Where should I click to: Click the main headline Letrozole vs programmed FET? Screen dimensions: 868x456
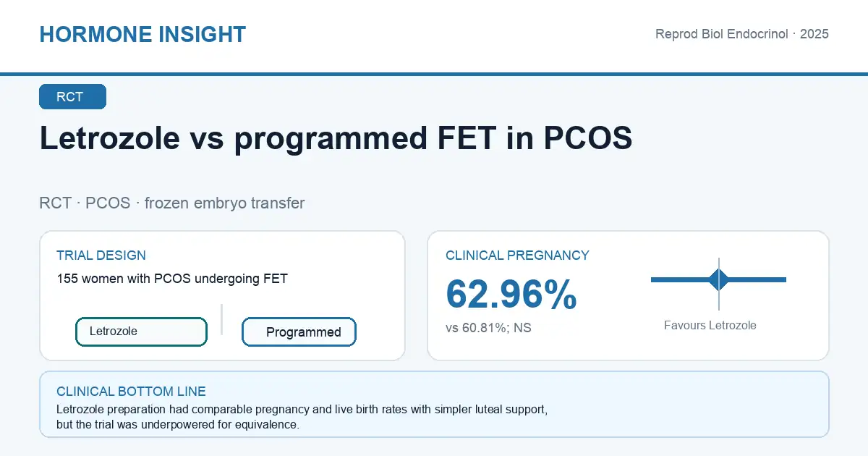[x=336, y=138]
